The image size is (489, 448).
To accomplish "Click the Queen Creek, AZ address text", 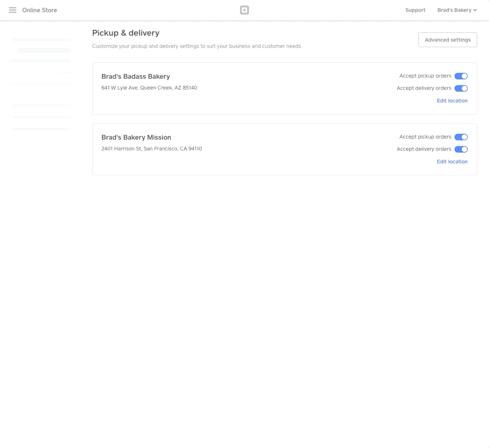I will pyautogui.click(x=149, y=88).
